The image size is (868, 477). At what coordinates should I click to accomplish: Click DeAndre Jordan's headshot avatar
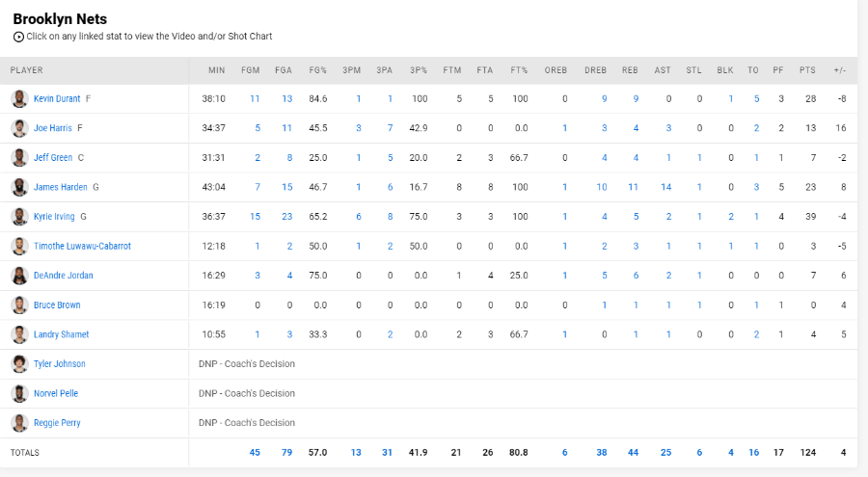pyautogui.click(x=19, y=276)
